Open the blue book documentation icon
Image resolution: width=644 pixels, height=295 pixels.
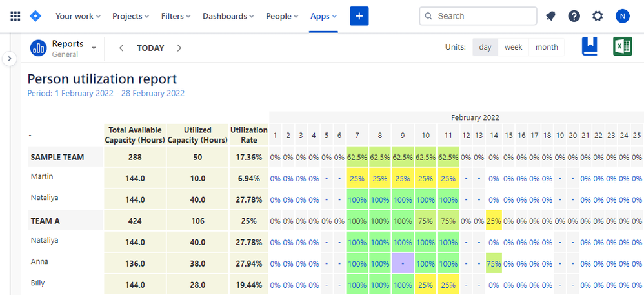click(589, 46)
